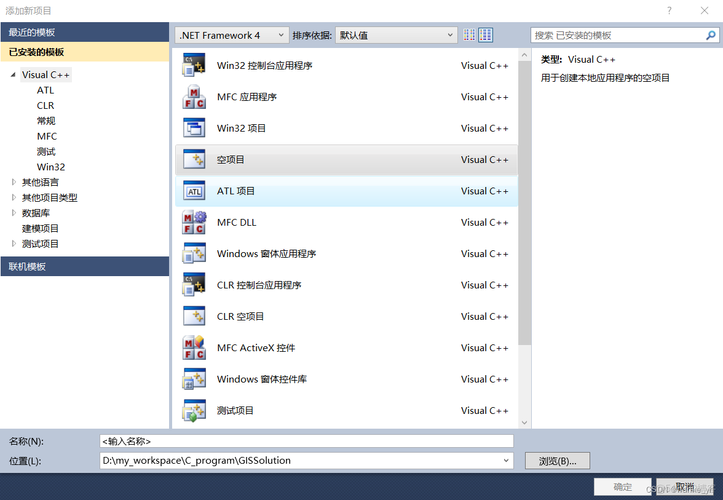Screen dimensions: 723x500
Task: Click the CLR 控制台应用程序 icon
Action: coord(194,285)
